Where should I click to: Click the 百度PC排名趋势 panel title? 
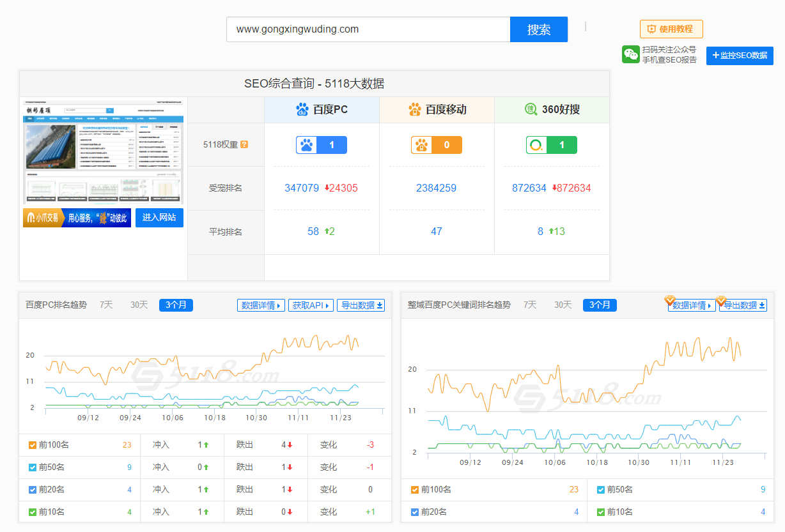(56, 305)
